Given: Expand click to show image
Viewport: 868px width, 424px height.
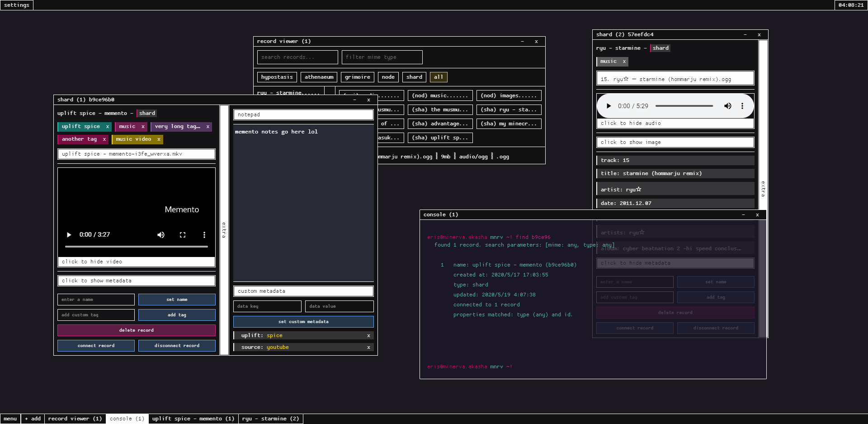Looking at the screenshot, I should pos(675,142).
